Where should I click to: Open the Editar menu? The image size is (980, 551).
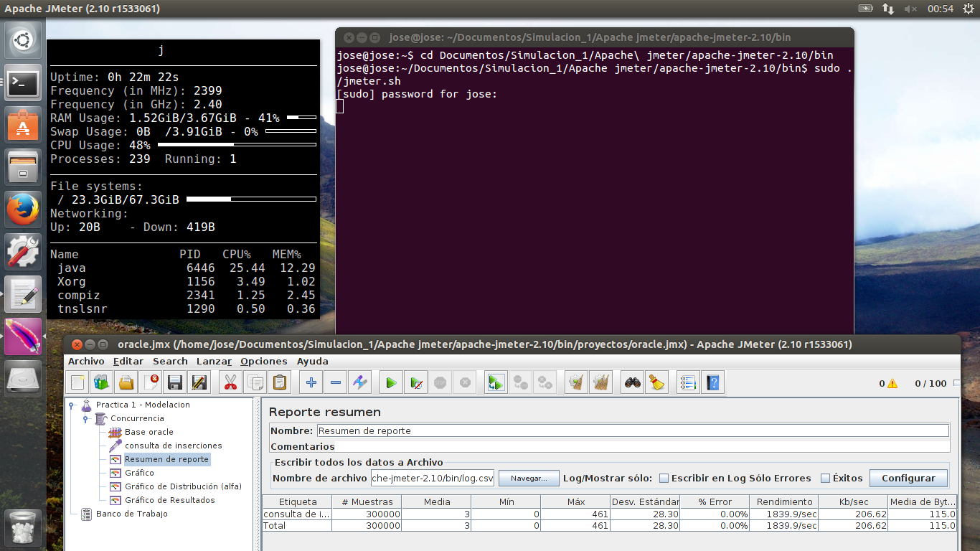tap(128, 361)
